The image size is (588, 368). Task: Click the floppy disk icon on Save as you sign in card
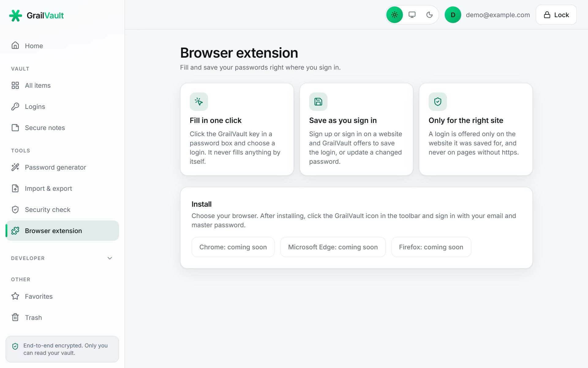(x=318, y=102)
